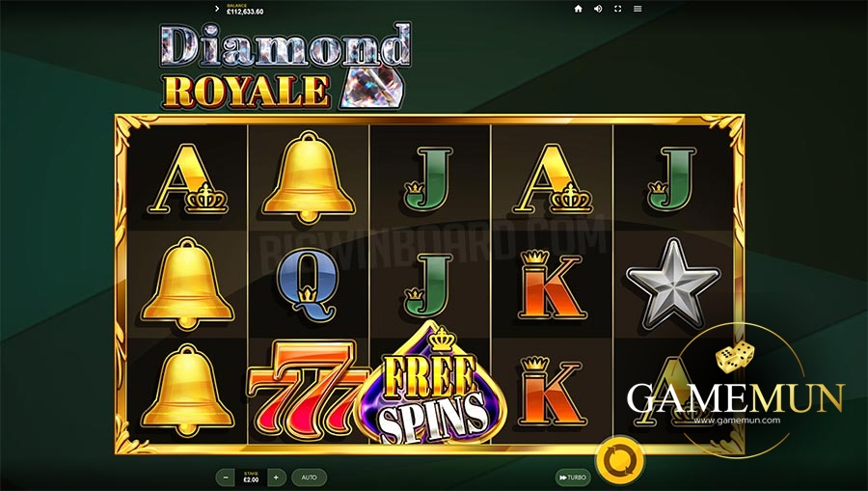The width and height of the screenshot is (868, 491).
Task: Select the silver star symbol
Action: pyautogui.click(x=673, y=284)
